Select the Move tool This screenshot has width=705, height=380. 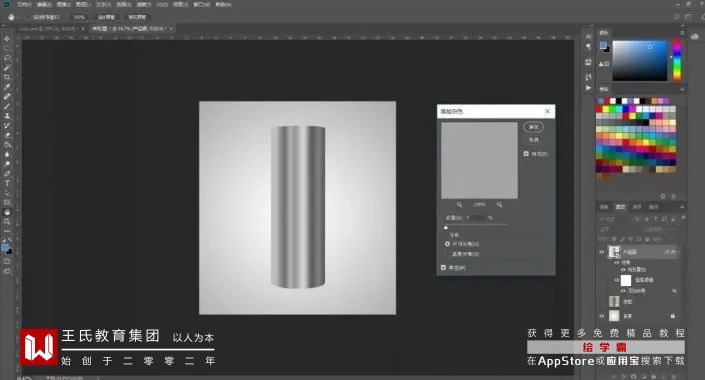pyautogui.click(x=7, y=39)
